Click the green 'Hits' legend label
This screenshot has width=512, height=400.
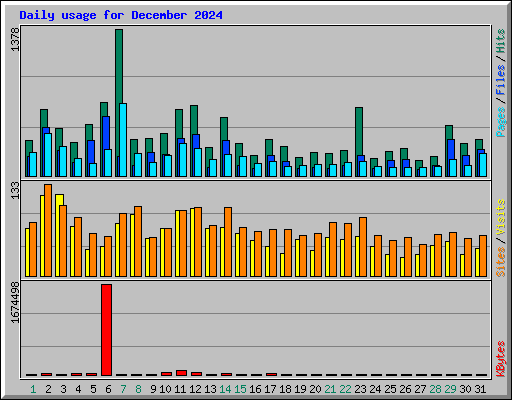[x=500, y=41]
